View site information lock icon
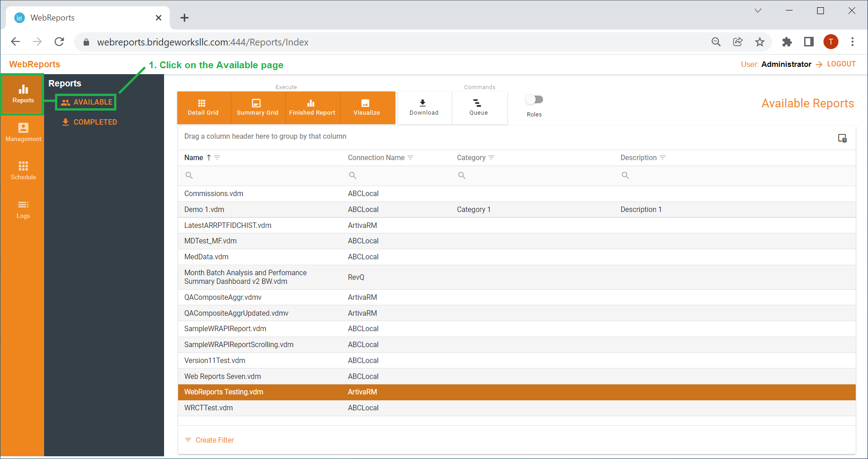The image size is (868, 459). coord(86,42)
